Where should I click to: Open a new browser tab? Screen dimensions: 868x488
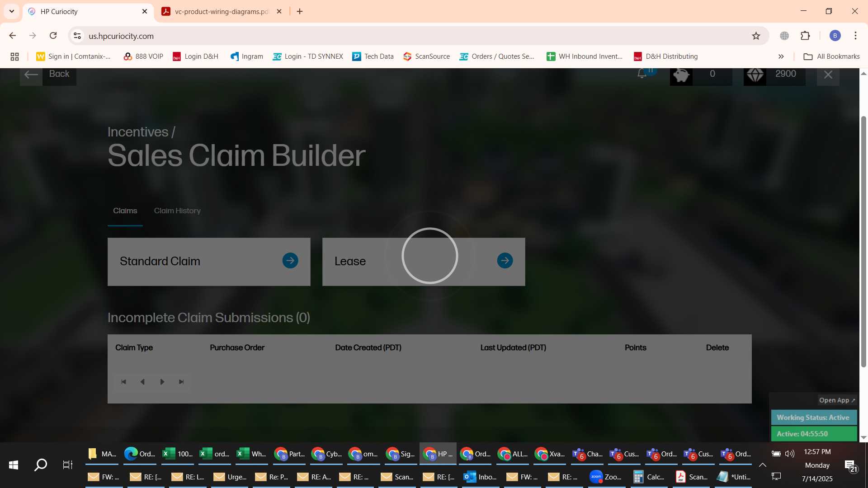coord(300,12)
